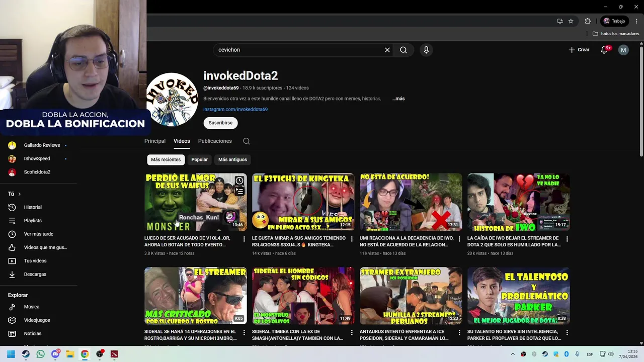Open Dota 2 from the taskbar
This screenshot has height=362, width=644.
115,354
